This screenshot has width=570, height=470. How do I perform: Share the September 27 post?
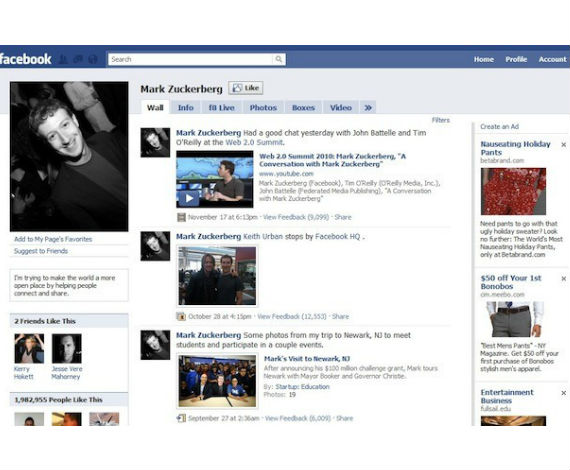coord(345,418)
